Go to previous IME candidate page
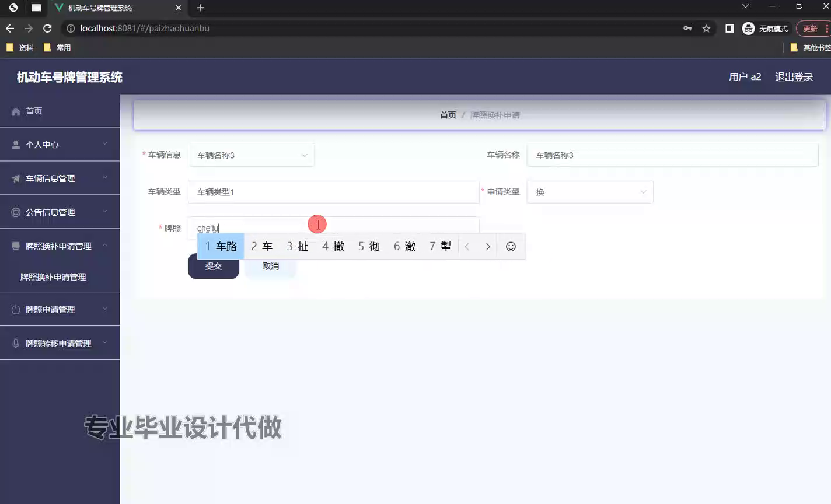The width and height of the screenshot is (831, 504). point(467,247)
